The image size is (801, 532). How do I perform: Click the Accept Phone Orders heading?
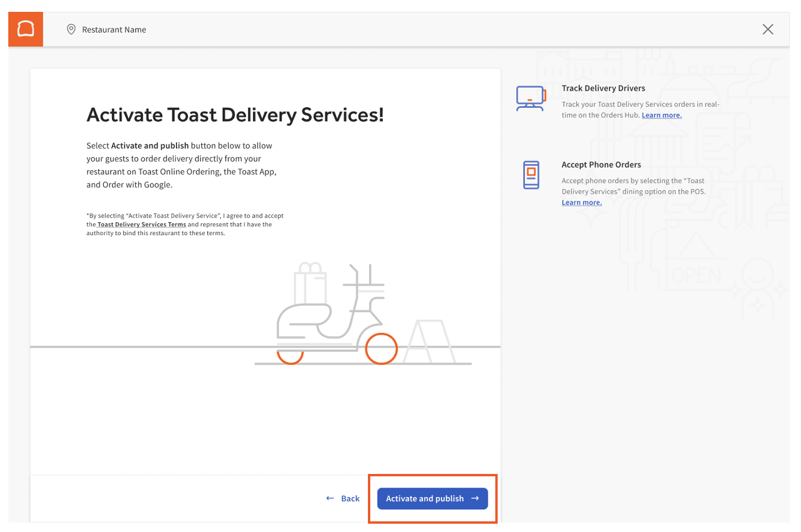(601, 164)
